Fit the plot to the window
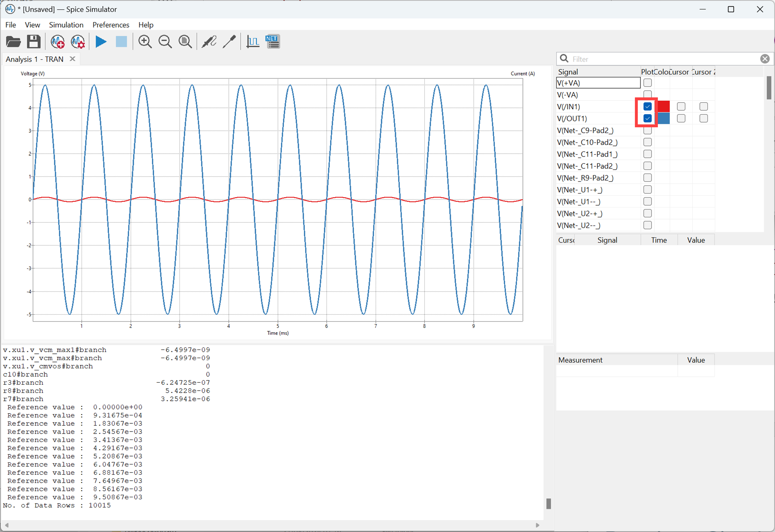The image size is (775, 532). 185,42
